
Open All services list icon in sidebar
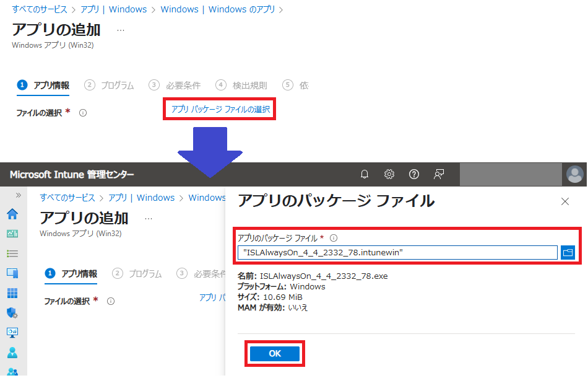click(12, 253)
